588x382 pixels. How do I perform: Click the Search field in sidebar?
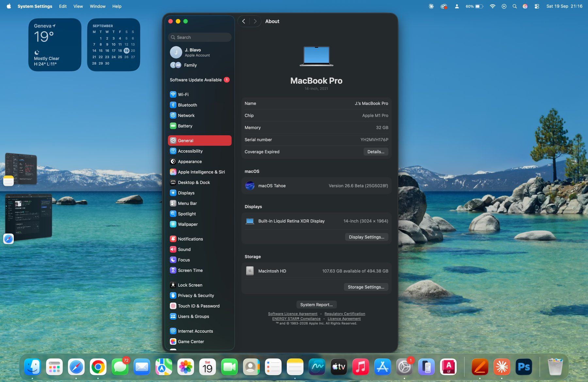[200, 37]
